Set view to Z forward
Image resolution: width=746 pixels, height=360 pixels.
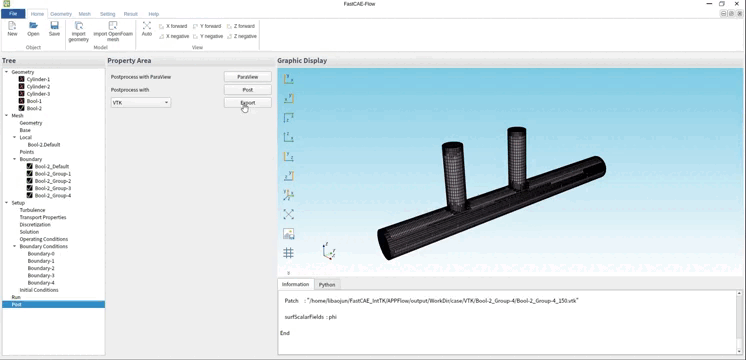(x=241, y=26)
